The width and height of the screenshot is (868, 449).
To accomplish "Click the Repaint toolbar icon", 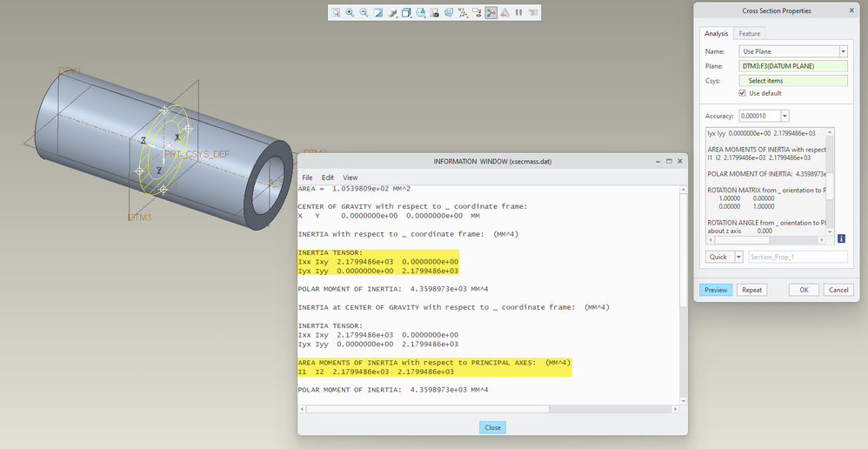I will (378, 12).
